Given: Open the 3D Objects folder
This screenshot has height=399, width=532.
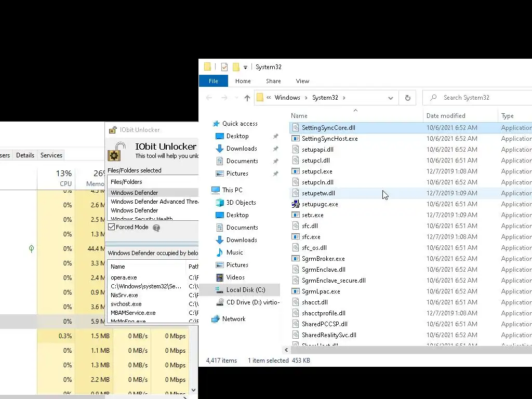Looking at the screenshot, I should [241, 203].
